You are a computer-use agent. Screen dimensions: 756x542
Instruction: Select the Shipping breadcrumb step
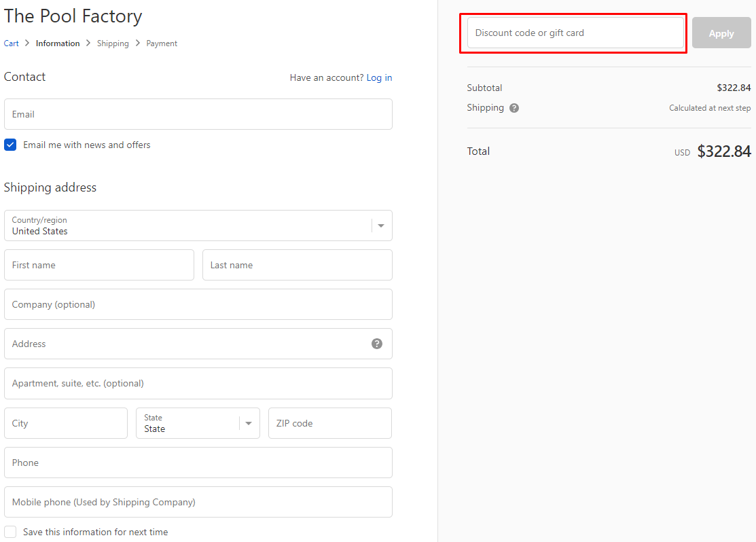[x=113, y=43]
